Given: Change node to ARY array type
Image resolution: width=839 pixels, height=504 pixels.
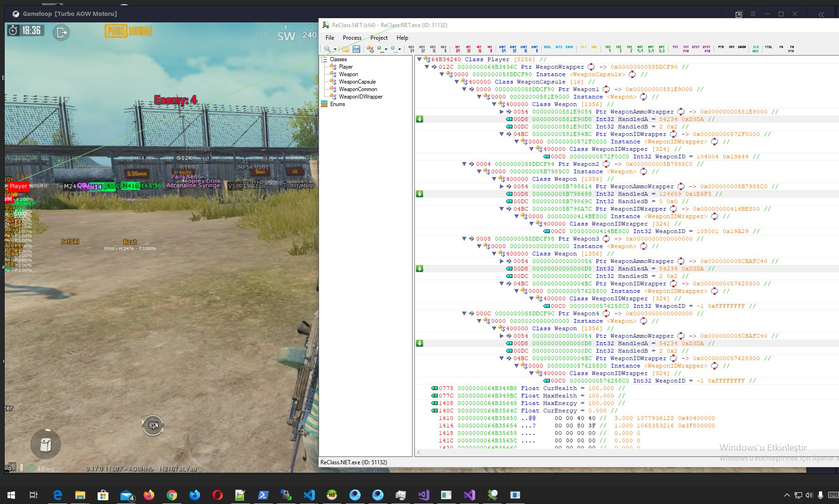Looking at the screenshot, I should click(x=732, y=47).
